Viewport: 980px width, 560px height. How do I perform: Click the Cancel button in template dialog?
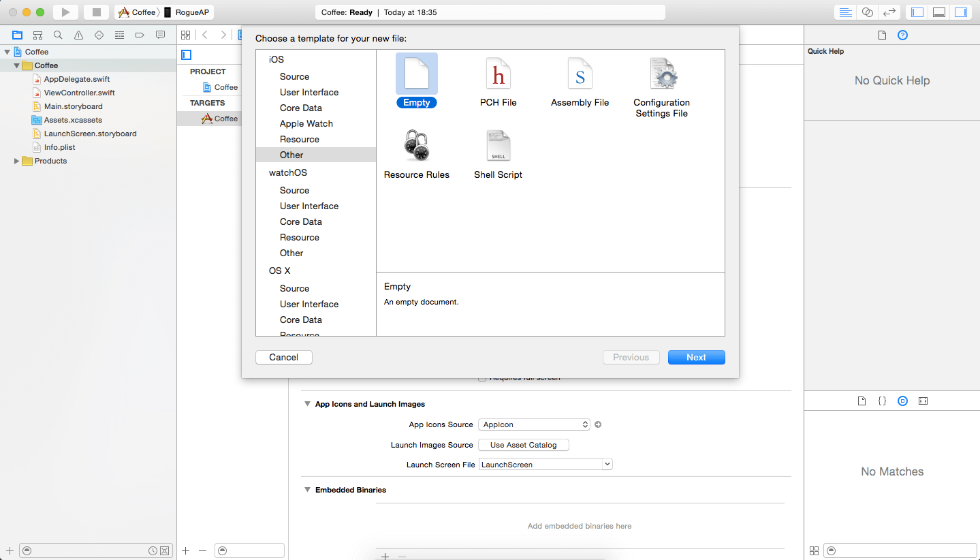pyautogui.click(x=284, y=357)
